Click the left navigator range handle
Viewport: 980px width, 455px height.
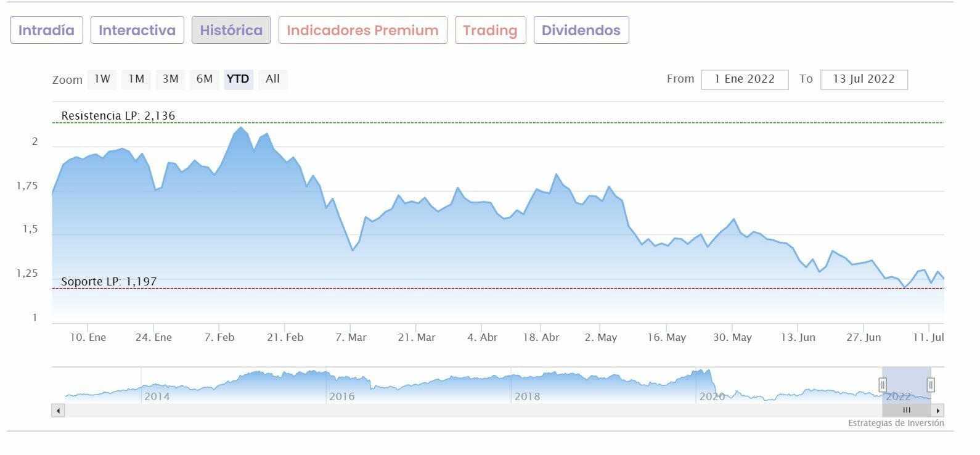[883, 385]
